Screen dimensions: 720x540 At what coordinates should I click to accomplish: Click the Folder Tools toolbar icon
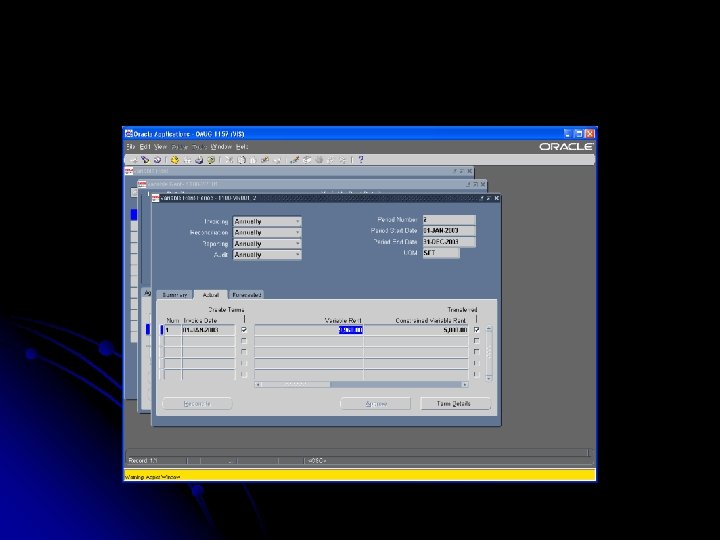[x=343, y=160]
